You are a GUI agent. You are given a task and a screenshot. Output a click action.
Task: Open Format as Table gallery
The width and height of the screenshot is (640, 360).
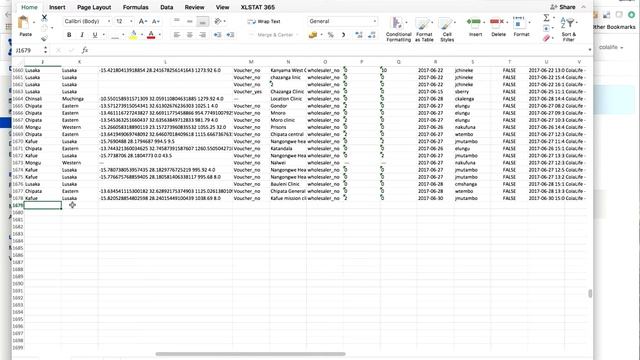click(x=424, y=29)
